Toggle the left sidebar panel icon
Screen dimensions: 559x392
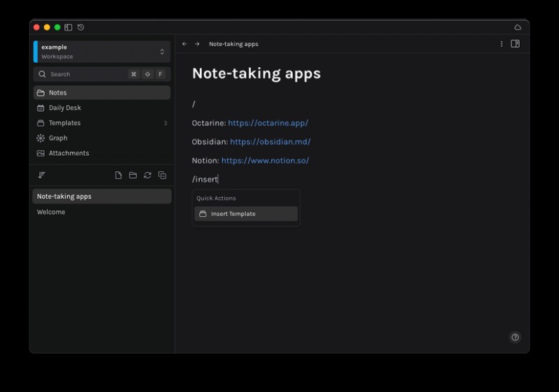(68, 27)
